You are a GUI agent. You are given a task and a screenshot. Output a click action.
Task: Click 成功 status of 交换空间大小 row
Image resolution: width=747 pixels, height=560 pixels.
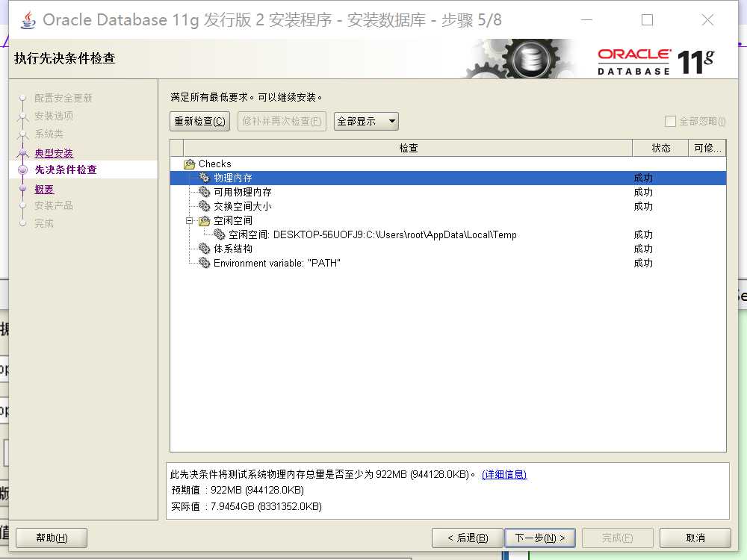(x=643, y=207)
